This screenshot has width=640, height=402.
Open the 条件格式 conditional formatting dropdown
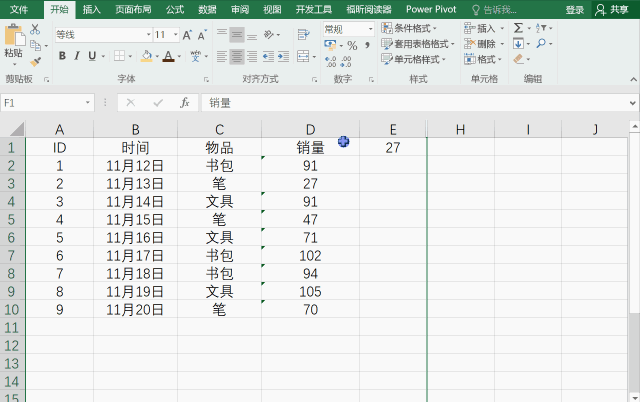click(418, 29)
